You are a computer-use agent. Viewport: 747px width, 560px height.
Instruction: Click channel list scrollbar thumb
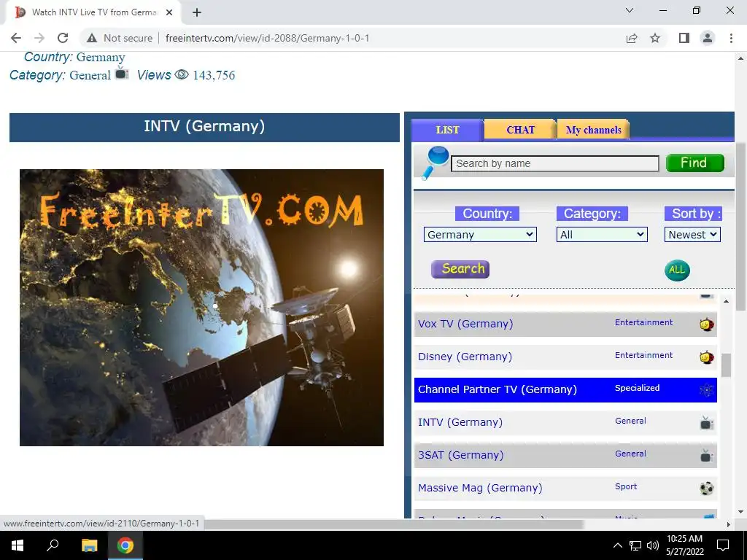pyautogui.click(x=726, y=365)
